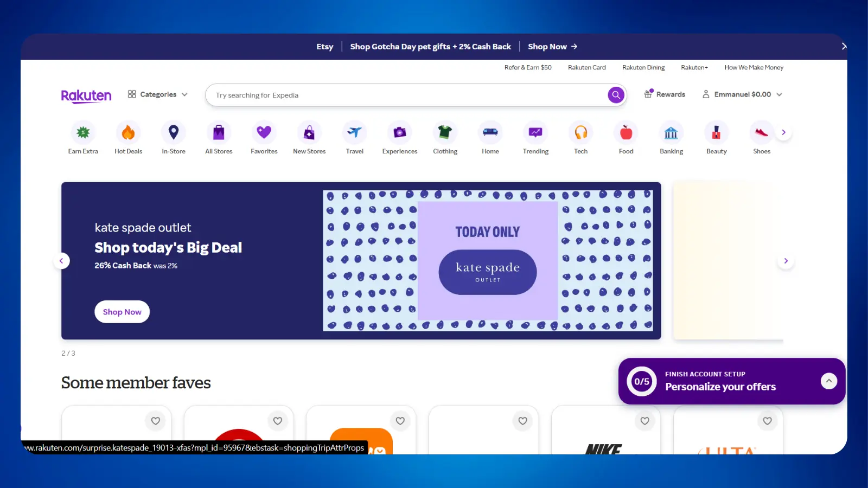
Task: Open the Travel airplane icon
Action: [355, 132]
